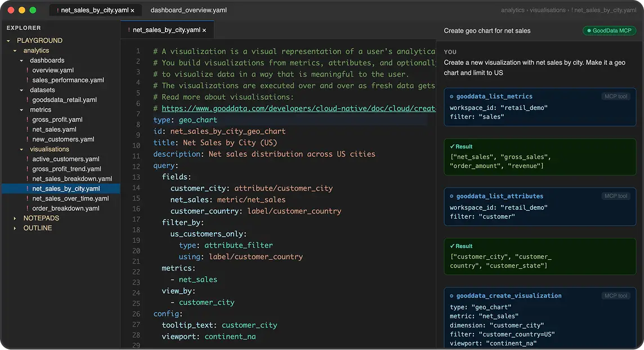Click the 'us_customers_only:' filter line
Image resolution: width=644 pixels, height=350 pixels.
click(x=209, y=234)
